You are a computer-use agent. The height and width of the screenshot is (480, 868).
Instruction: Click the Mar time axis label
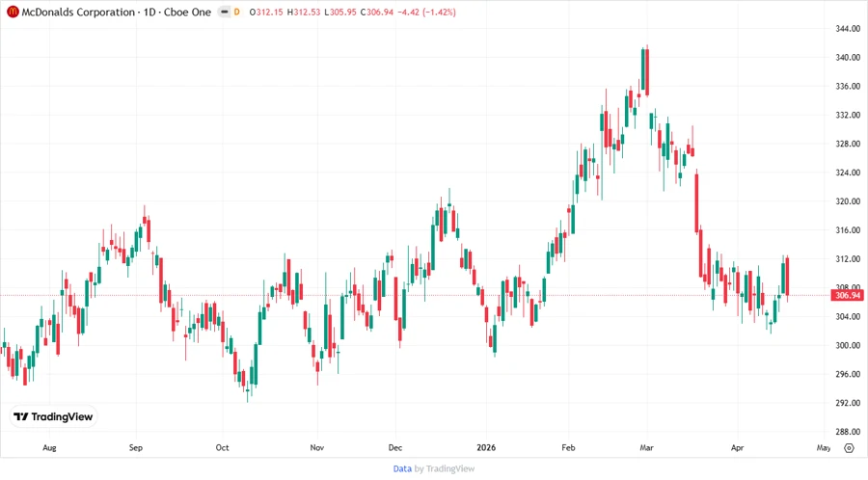pos(646,448)
